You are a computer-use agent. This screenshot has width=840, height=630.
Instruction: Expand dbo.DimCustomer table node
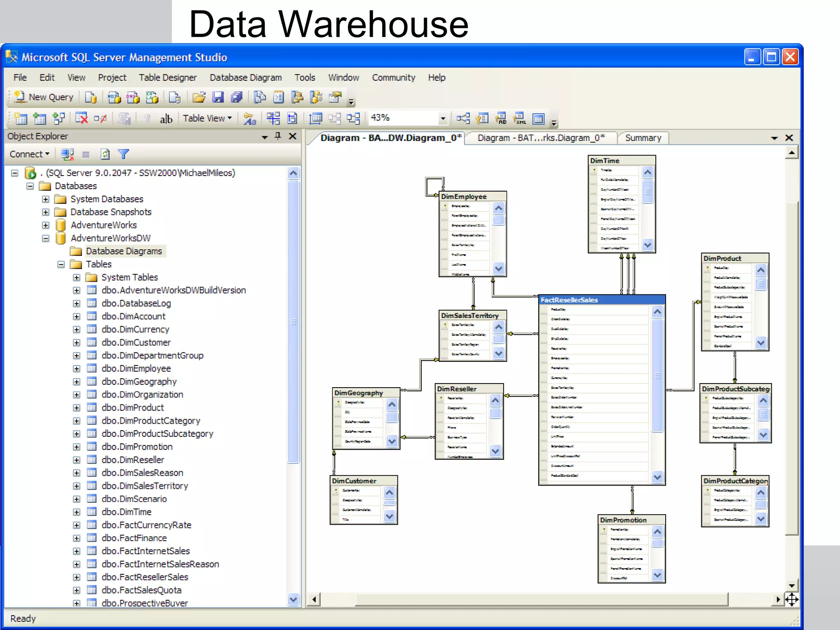point(77,342)
